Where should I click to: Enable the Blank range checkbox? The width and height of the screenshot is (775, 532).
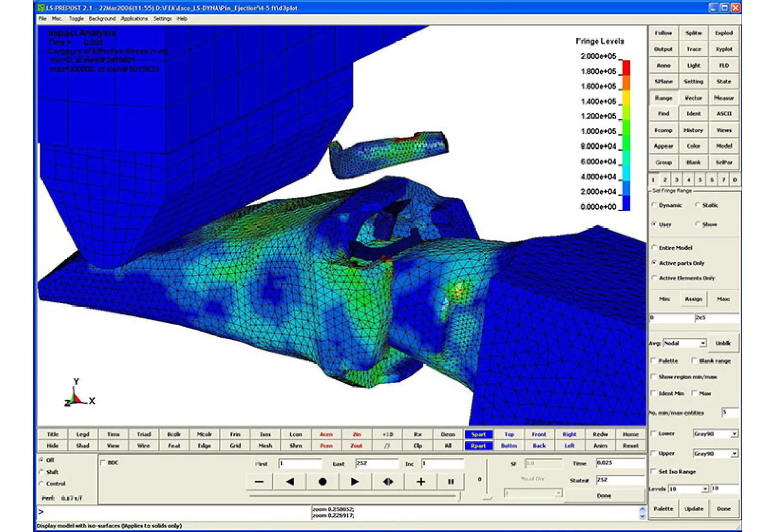[x=694, y=360]
